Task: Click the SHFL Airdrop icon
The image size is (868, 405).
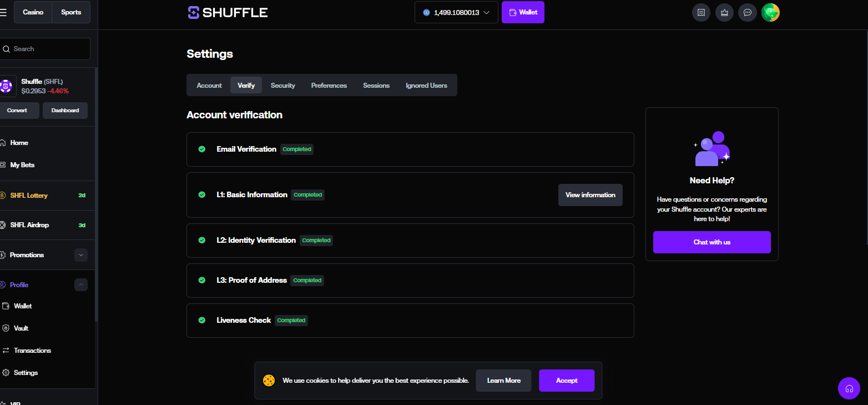Action: coord(3,225)
